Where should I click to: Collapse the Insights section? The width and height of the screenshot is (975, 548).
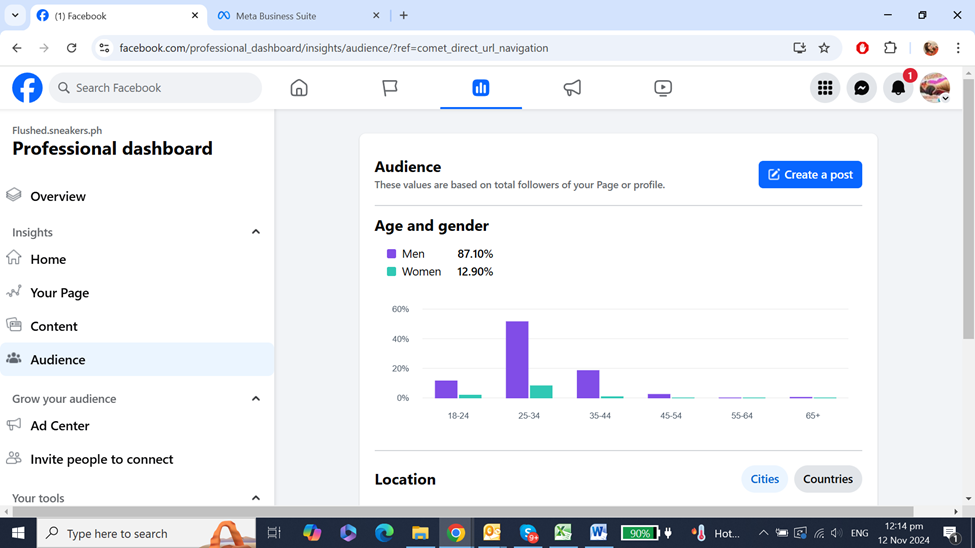(x=256, y=232)
